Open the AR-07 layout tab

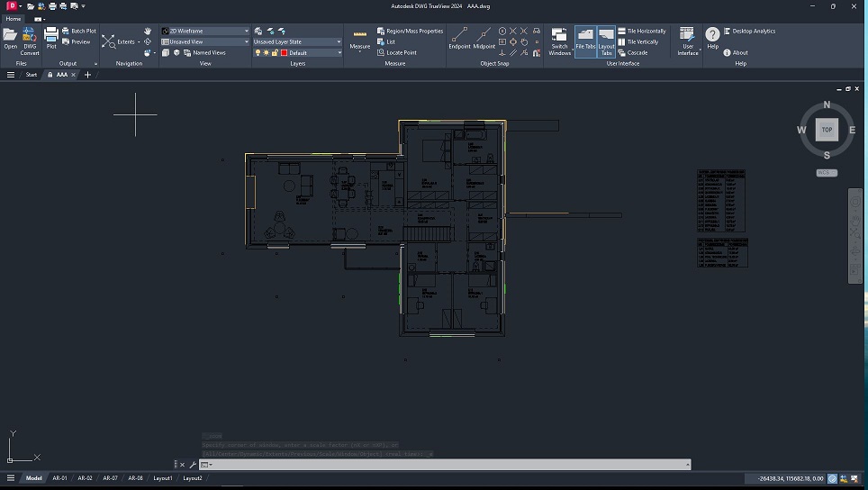click(x=110, y=477)
